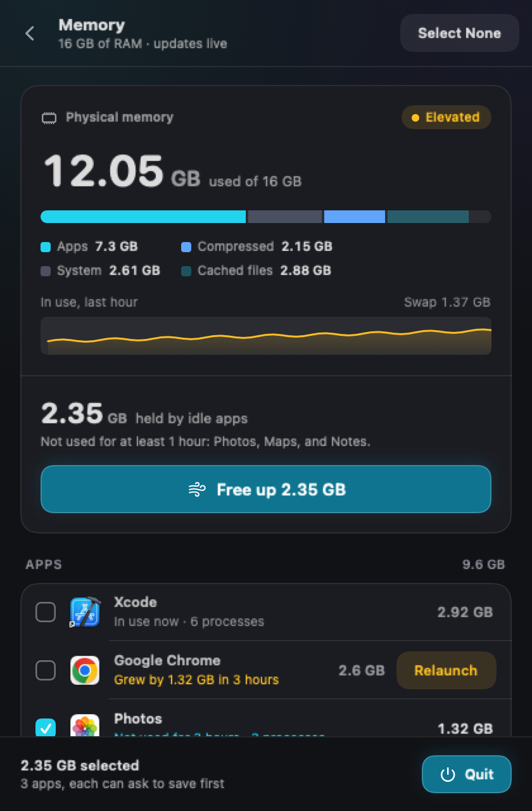This screenshot has height=811, width=532.
Task: Uncheck the Photos checkbox
Action: click(46, 727)
